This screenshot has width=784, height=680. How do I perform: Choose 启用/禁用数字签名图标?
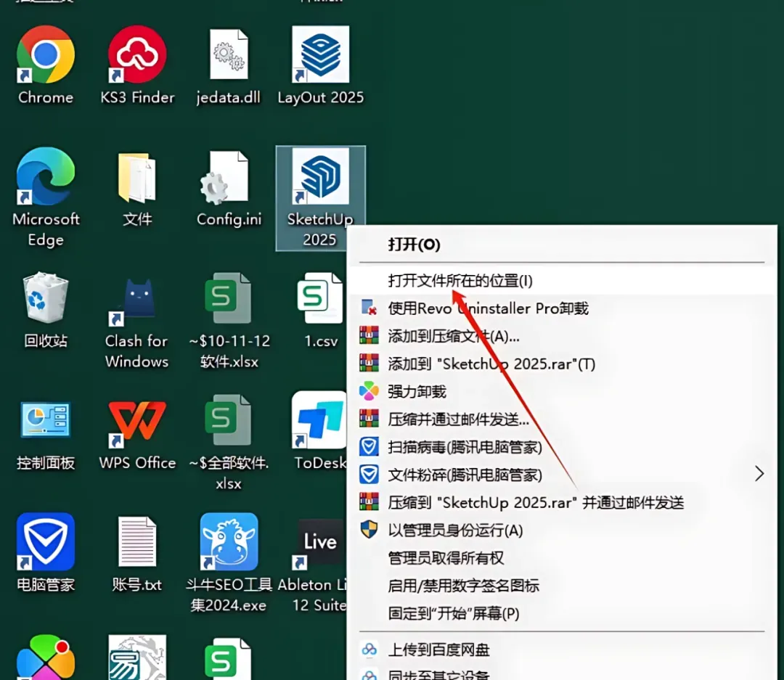pos(562,586)
